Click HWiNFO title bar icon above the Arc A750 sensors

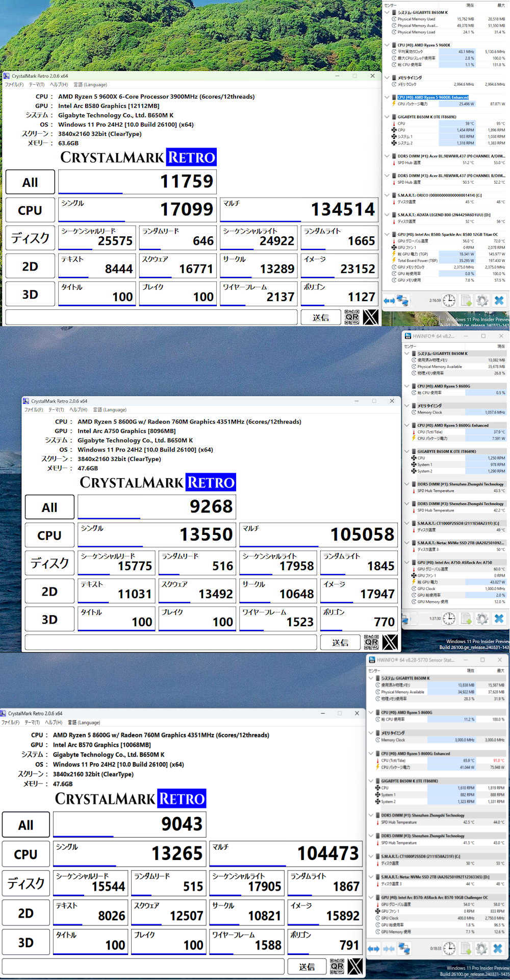(407, 336)
